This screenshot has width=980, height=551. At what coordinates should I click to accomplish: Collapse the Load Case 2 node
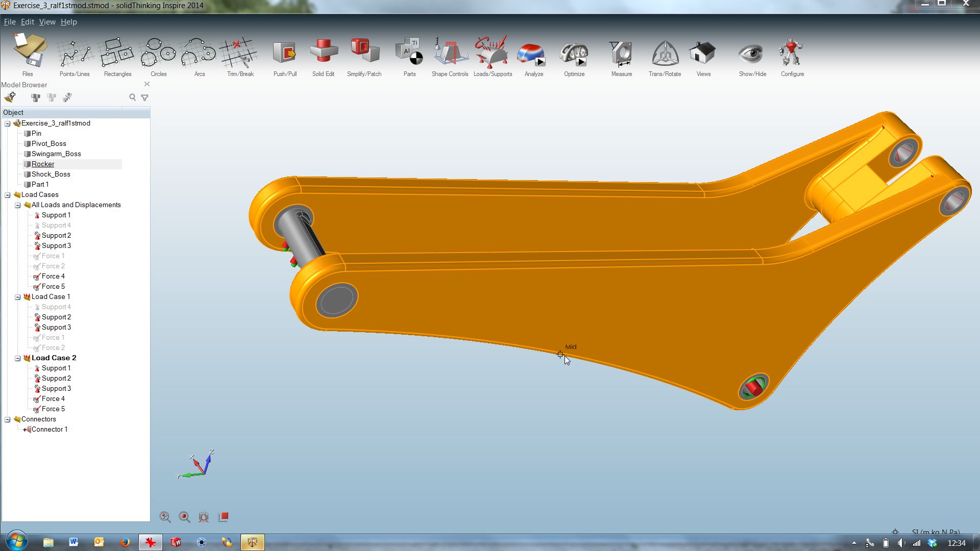coord(18,358)
